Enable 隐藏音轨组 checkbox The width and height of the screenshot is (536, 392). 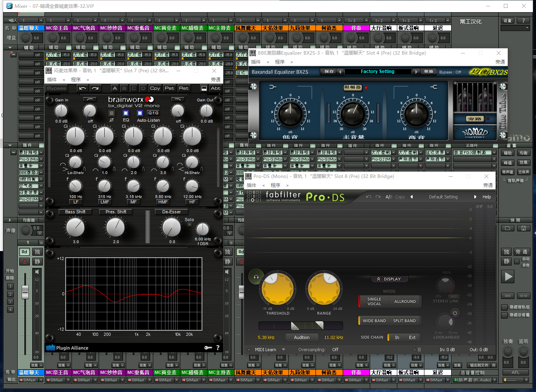click(505, 307)
